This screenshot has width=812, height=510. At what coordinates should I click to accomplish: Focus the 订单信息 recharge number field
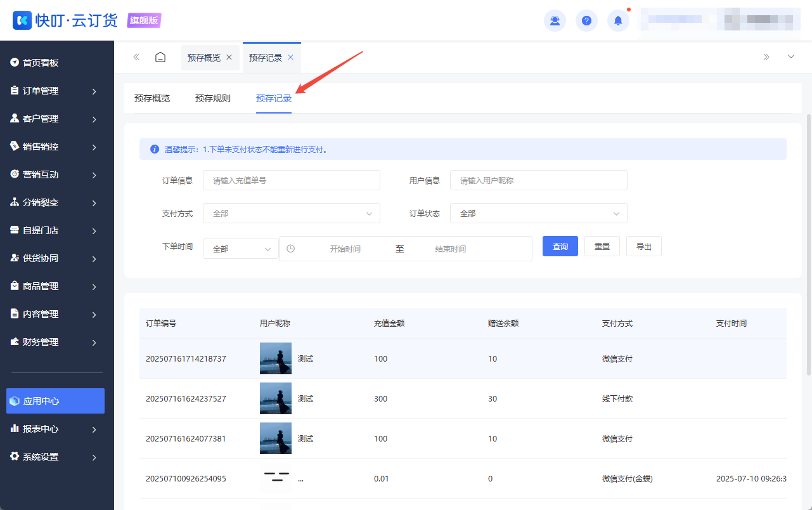[x=292, y=180]
